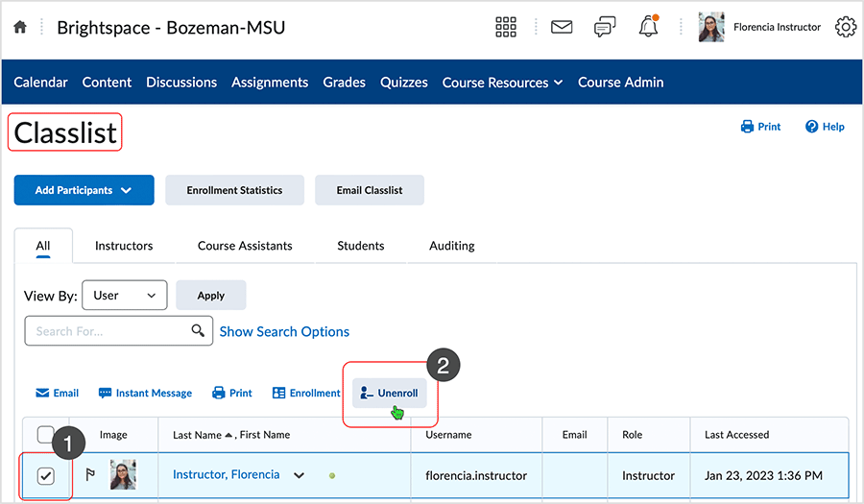The width and height of the screenshot is (864, 504).
Task: Open the View By User dropdown
Action: click(x=125, y=296)
